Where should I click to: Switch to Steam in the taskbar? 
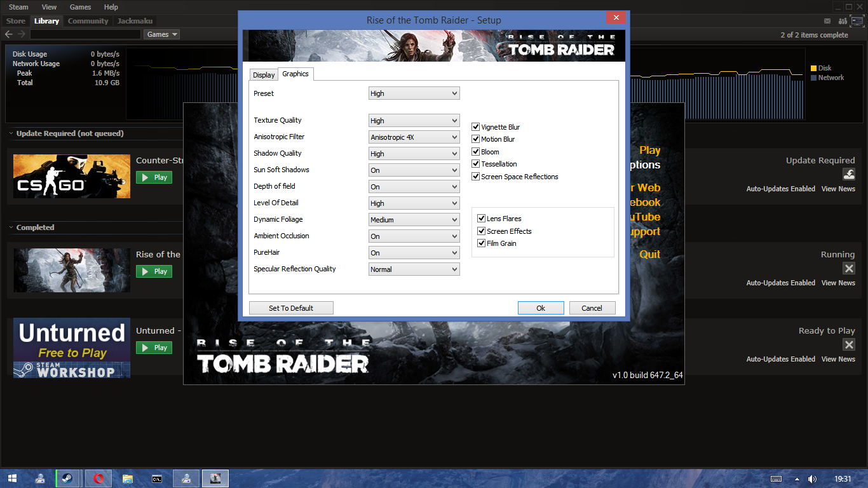[67, 478]
